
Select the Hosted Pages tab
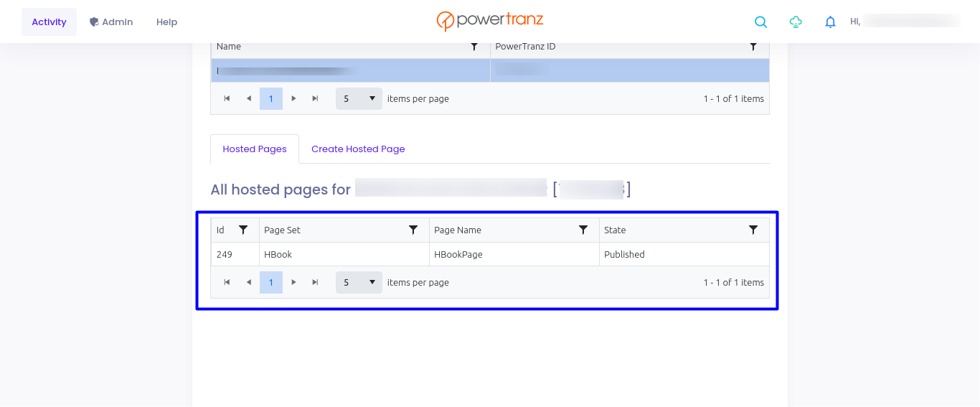[x=255, y=149]
